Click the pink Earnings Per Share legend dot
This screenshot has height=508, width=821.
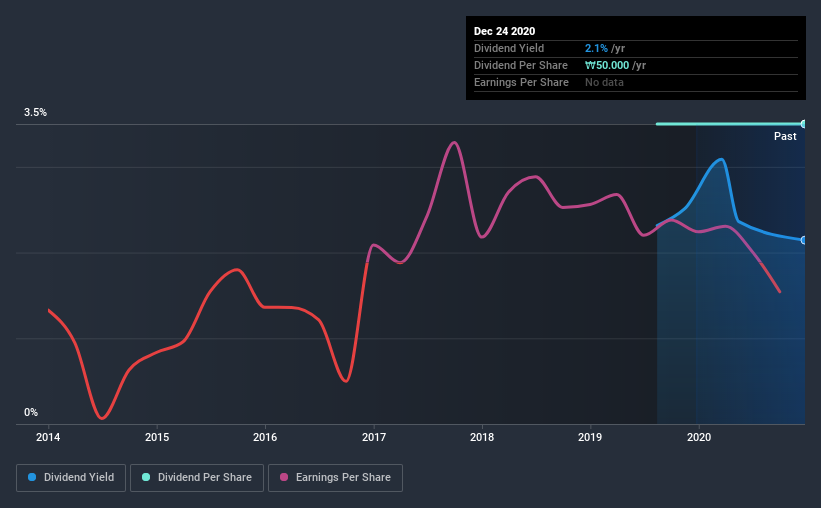click(x=284, y=477)
